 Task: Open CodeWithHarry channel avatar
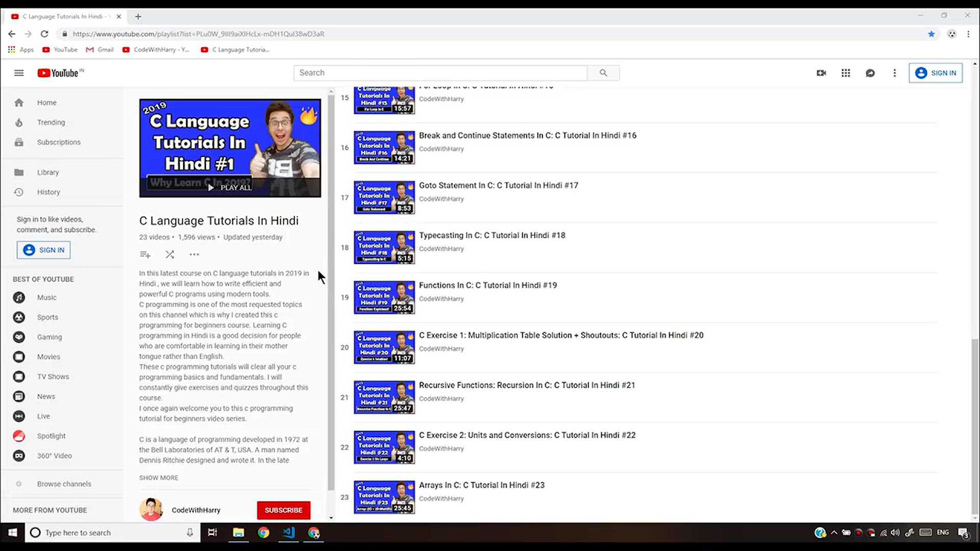[151, 510]
